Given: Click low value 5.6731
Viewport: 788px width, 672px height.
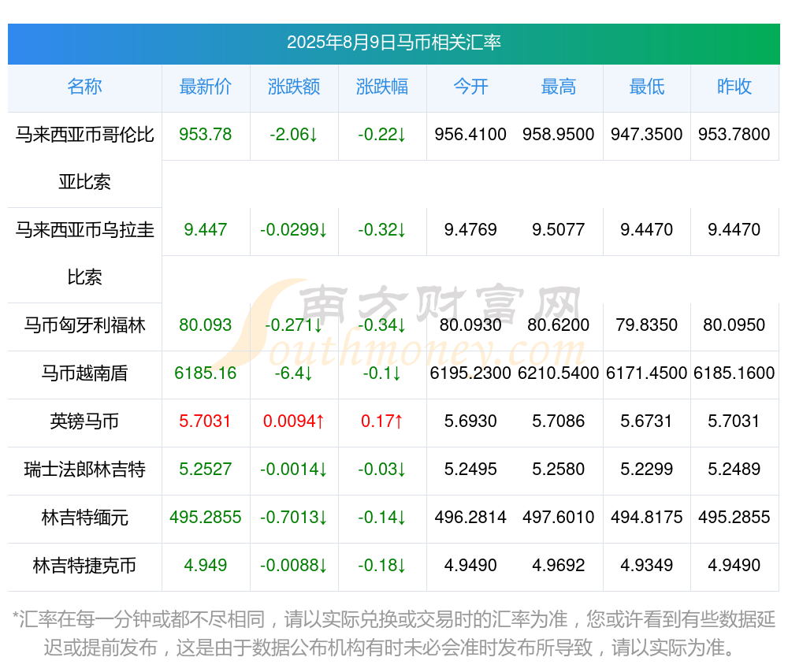Looking at the screenshot, I should 646,421.
